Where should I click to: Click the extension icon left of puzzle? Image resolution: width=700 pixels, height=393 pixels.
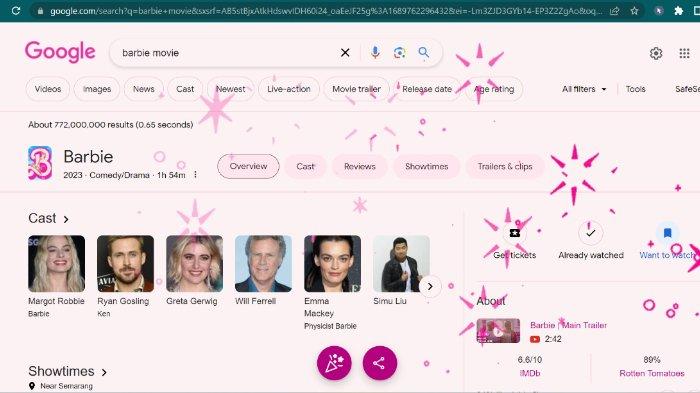pos(659,11)
